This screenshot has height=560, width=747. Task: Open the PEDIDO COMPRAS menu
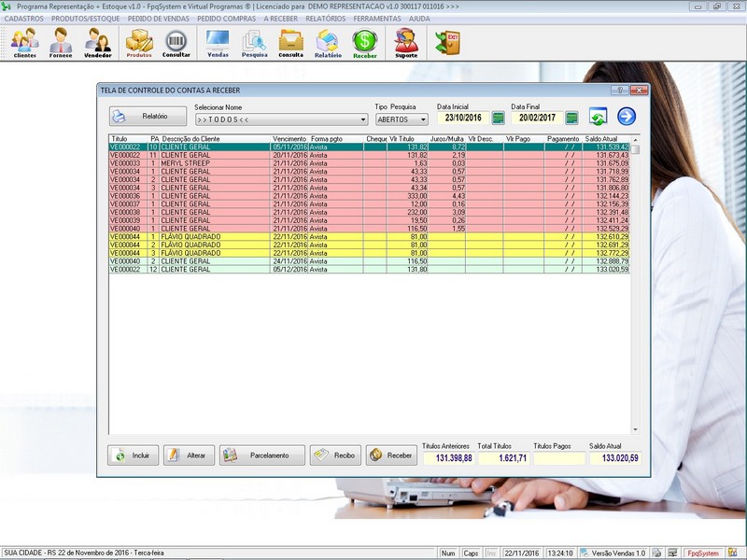[x=227, y=19]
